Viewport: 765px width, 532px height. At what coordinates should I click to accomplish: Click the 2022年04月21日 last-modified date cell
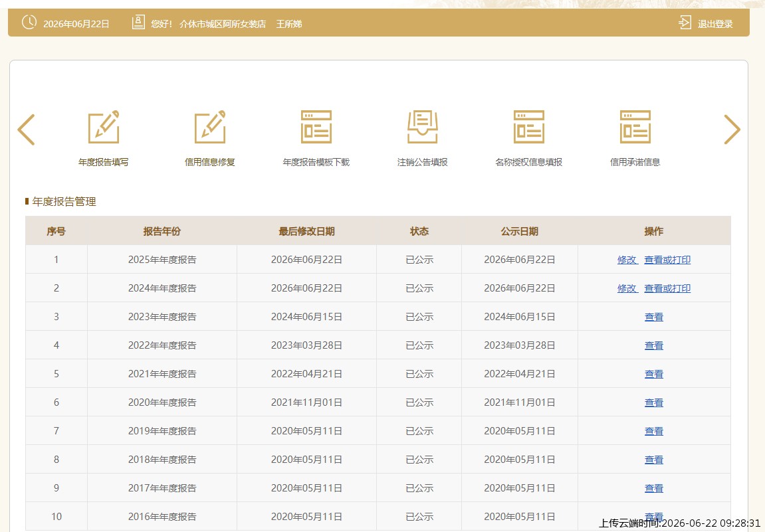pos(306,374)
